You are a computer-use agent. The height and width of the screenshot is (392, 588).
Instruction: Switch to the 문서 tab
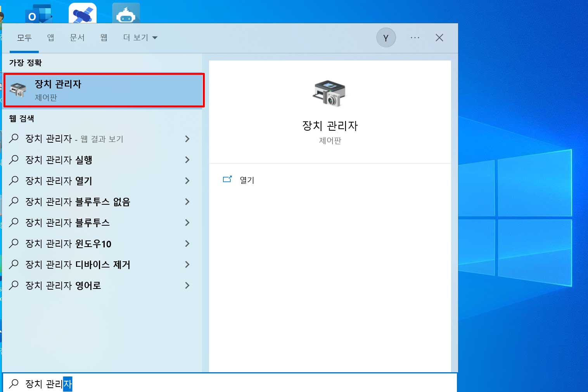pyautogui.click(x=77, y=38)
